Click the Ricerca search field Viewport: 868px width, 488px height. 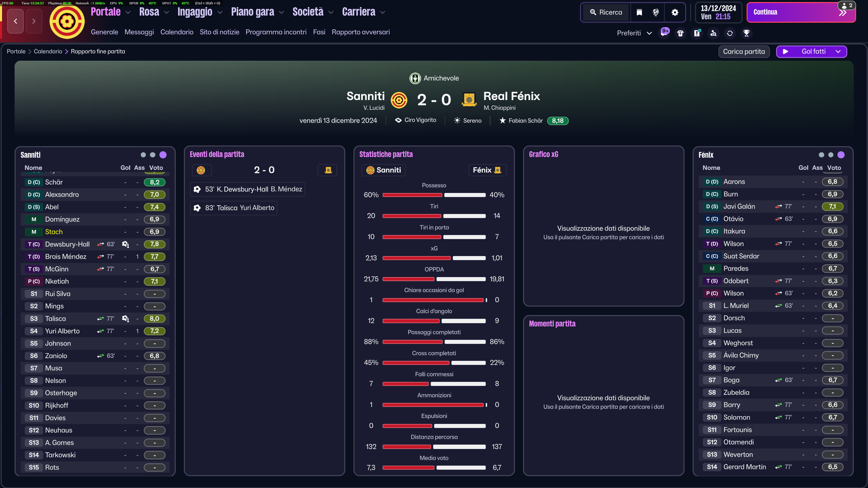tap(606, 13)
